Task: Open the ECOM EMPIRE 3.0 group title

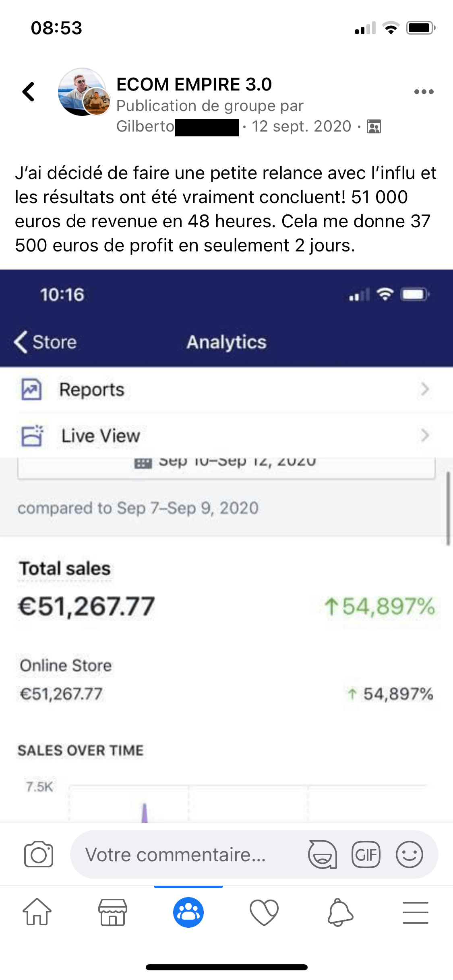Action: click(x=194, y=84)
